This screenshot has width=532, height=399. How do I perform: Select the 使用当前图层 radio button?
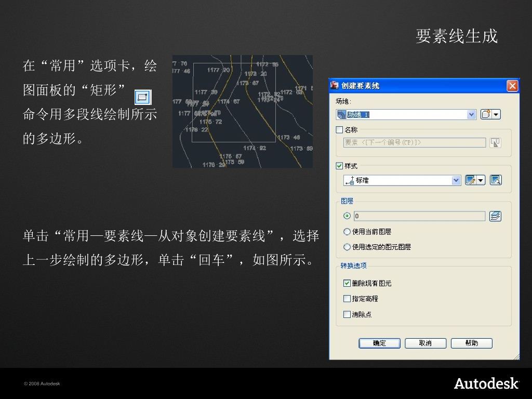coord(347,232)
